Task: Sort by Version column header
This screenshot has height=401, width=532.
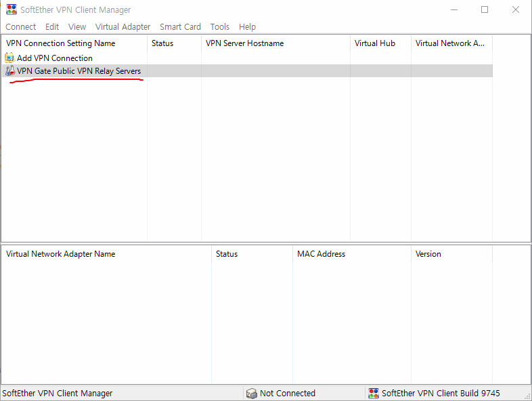Action: 451,254
